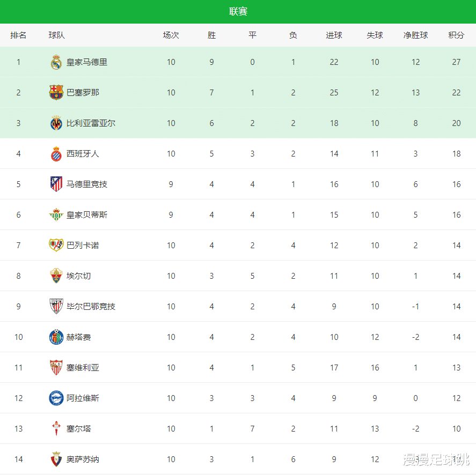476x475 pixels.
Task: Click the 积分 column header
Action: coord(456,35)
